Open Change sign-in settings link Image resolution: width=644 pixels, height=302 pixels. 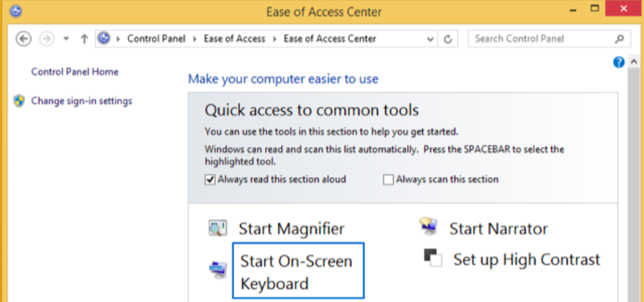(81, 101)
